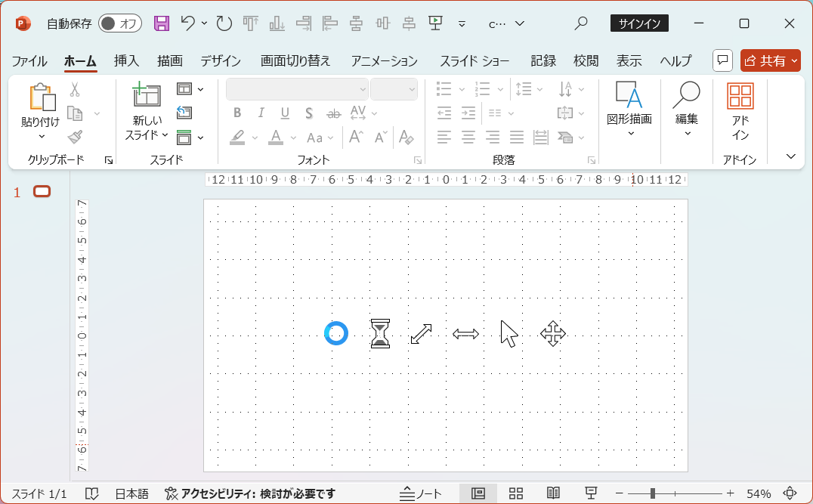The image size is (813, 504).
Task: Collapse the ribbon with the chevron
Action: pos(791,156)
